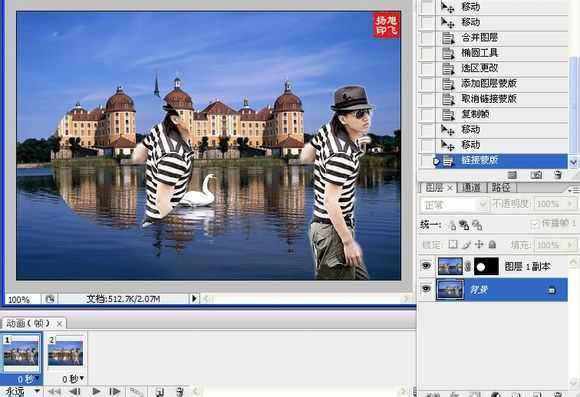Lock image pixels with the brush icon

click(467, 245)
